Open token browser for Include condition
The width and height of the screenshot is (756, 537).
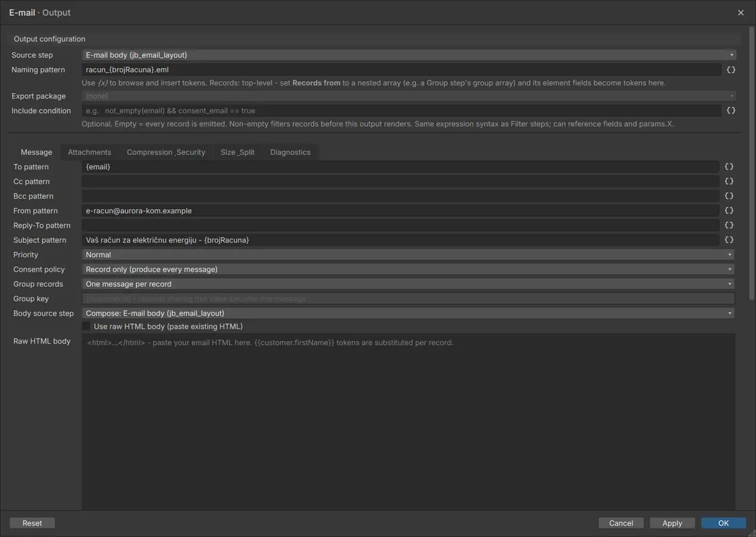pos(731,111)
